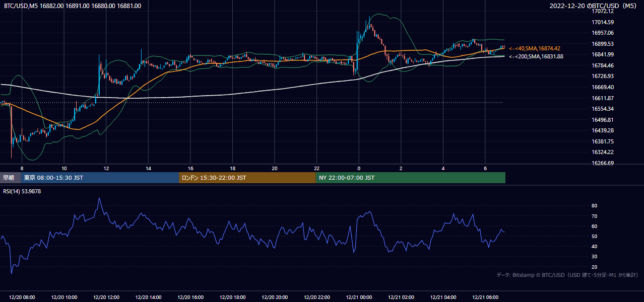Click RSI scale label 20
Screen dimensions: 644x302
pyautogui.click(x=594, y=267)
